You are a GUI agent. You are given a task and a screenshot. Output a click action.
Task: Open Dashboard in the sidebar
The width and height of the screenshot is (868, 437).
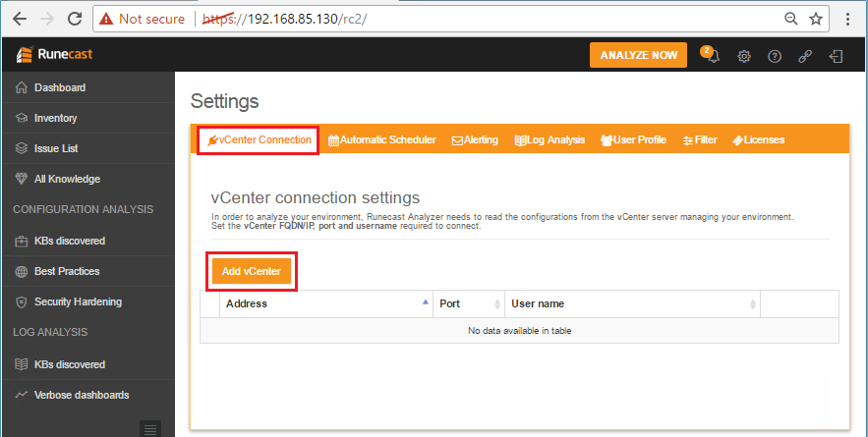coord(88,87)
